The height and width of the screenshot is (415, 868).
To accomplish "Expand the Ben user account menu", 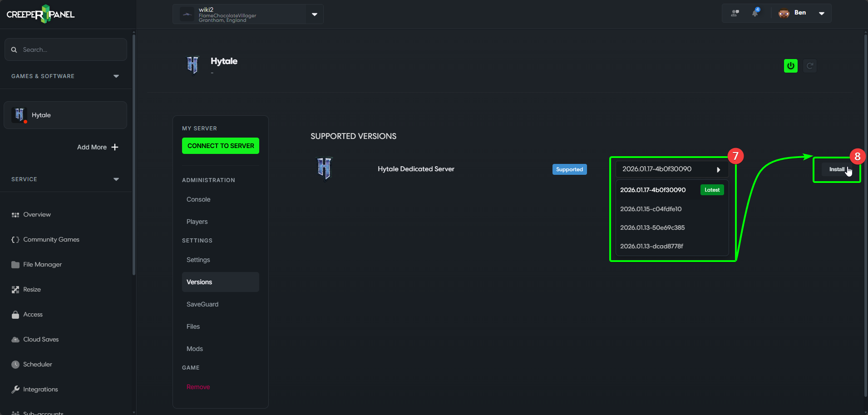I will tap(821, 13).
